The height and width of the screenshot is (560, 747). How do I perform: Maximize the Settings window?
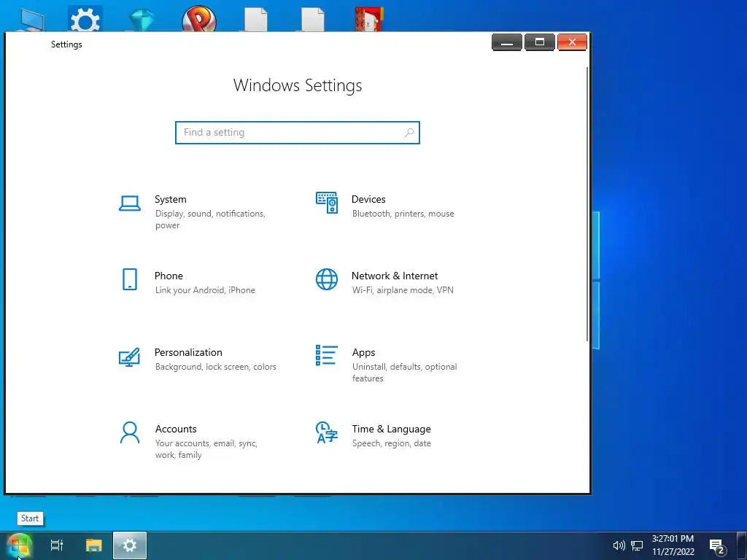(x=539, y=42)
